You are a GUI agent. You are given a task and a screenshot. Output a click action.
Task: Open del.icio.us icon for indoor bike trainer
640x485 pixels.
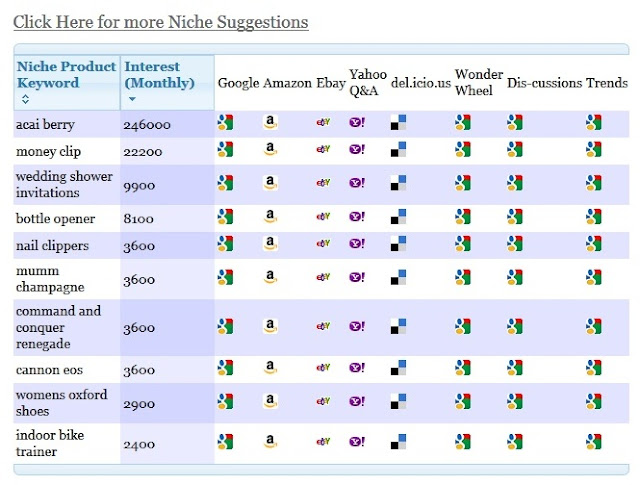pos(398,442)
